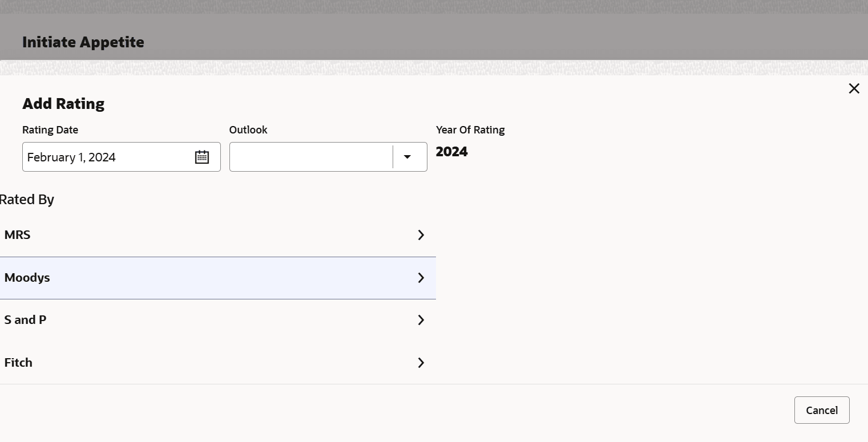
Task: Select the Moodys rating agency row
Action: pos(217,278)
